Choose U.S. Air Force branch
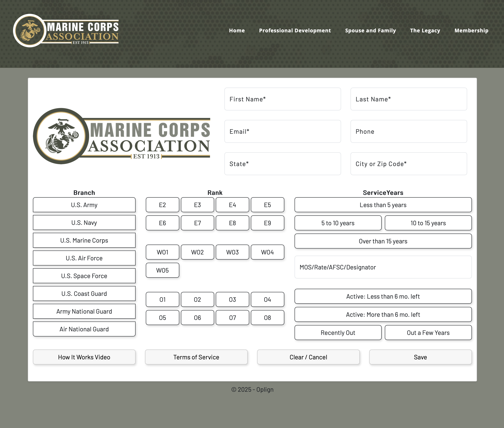Viewport: 504px width, 428px height. pyautogui.click(x=84, y=258)
